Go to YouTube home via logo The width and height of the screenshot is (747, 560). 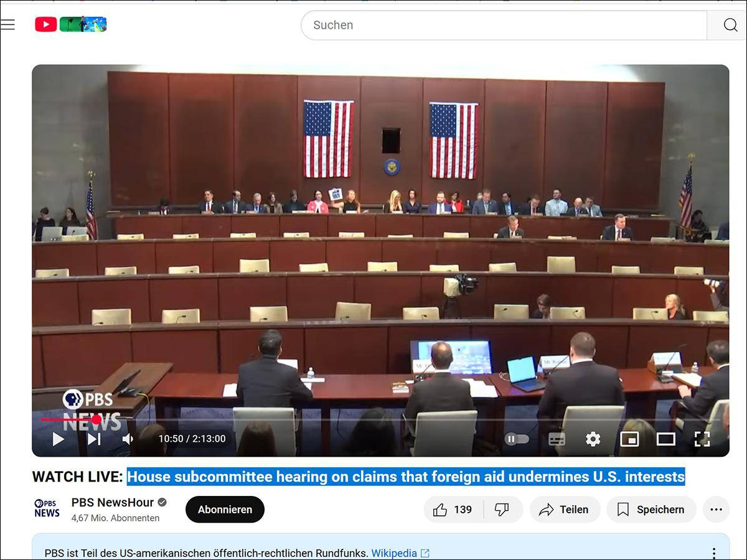coord(70,24)
